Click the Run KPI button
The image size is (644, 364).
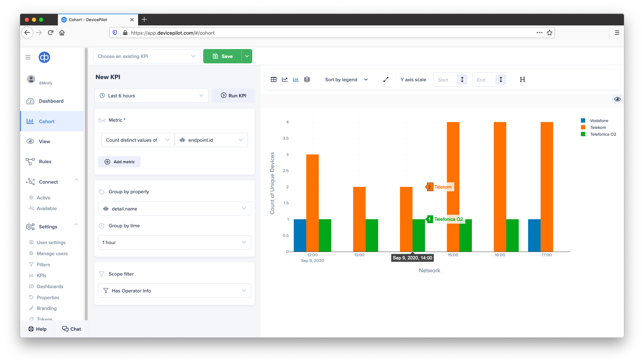[x=233, y=96]
